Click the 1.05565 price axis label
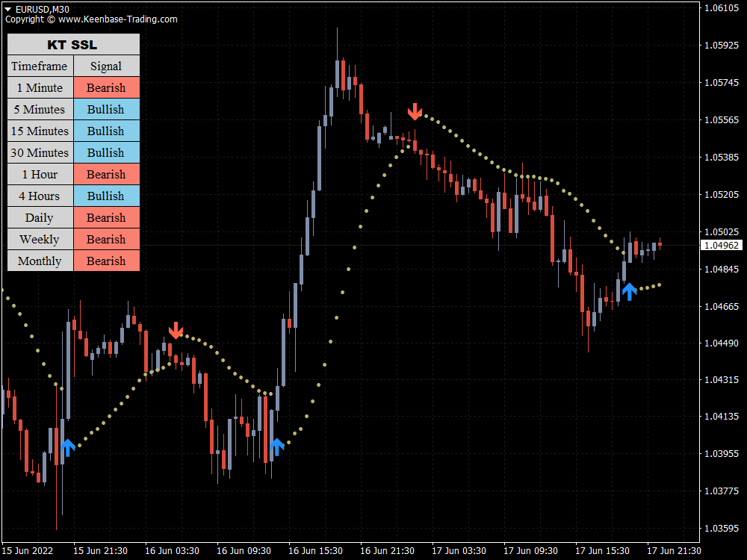 (x=722, y=119)
